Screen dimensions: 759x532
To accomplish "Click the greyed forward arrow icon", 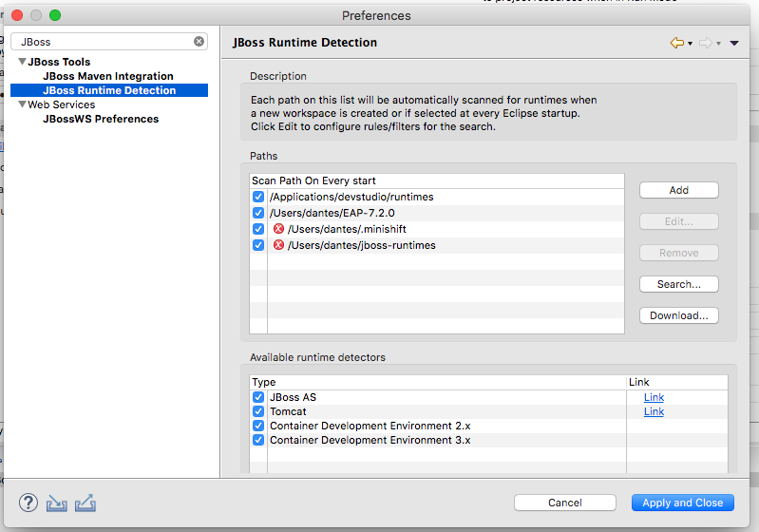I will click(x=706, y=43).
